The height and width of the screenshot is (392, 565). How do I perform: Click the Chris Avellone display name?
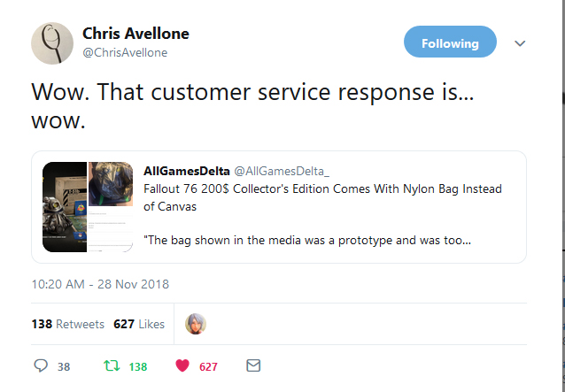pos(135,34)
